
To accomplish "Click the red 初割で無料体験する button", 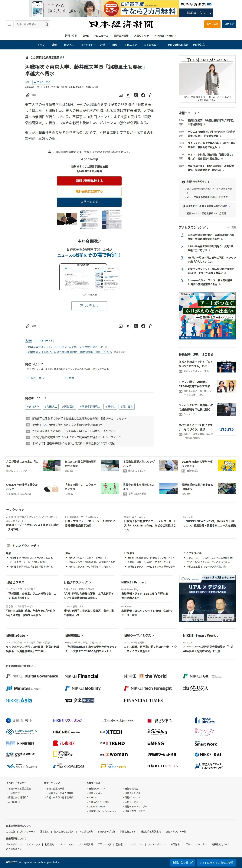I will point(89,181).
